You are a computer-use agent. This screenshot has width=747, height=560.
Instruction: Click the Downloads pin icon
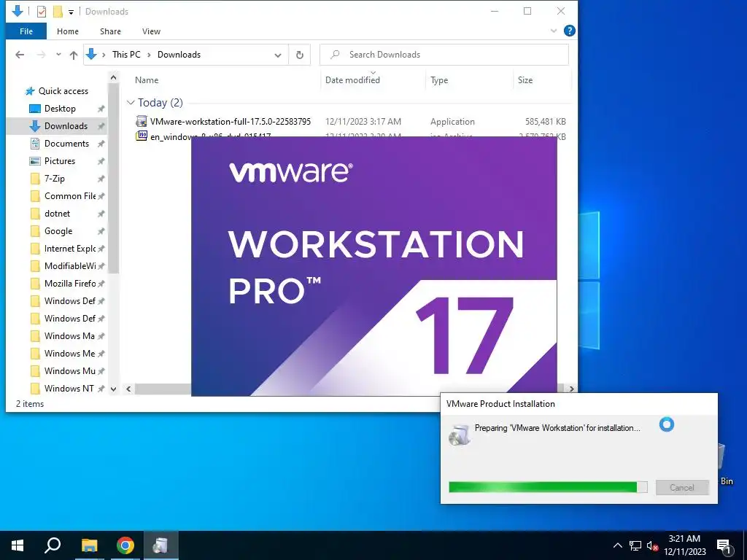(101, 126)
